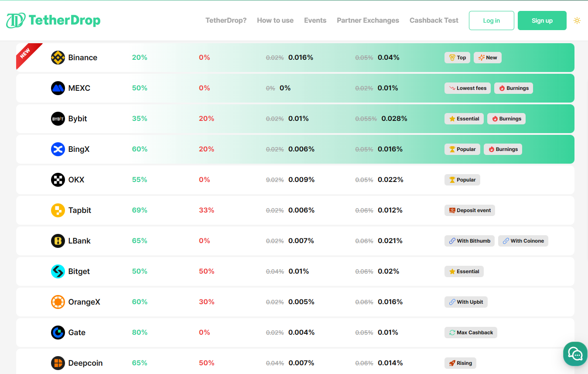
Task: Select the OrangeX exchange name
Action: coord(84,302)
